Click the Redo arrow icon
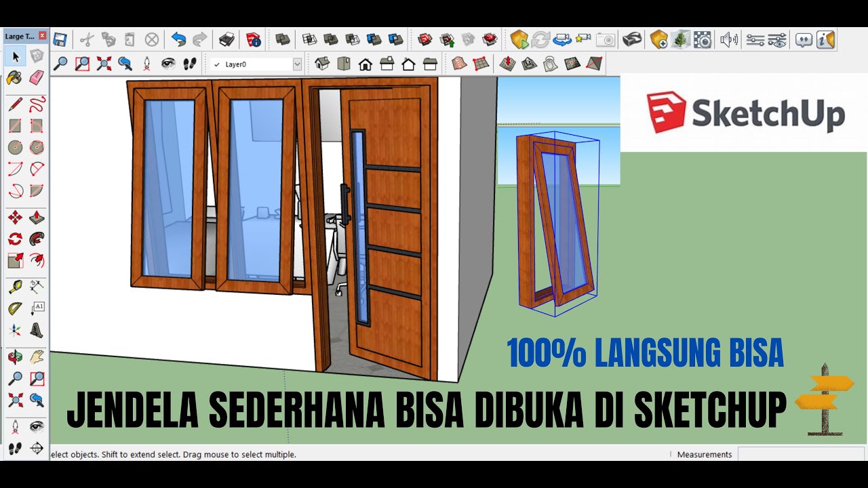 (x=200, y=39)
